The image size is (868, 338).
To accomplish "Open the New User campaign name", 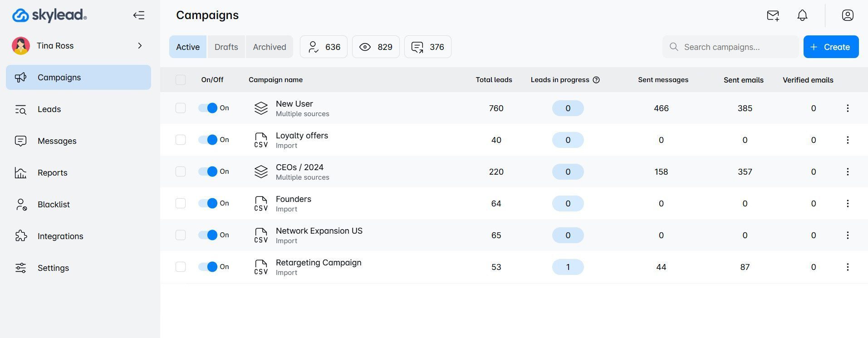I will [x=294, y=104].
